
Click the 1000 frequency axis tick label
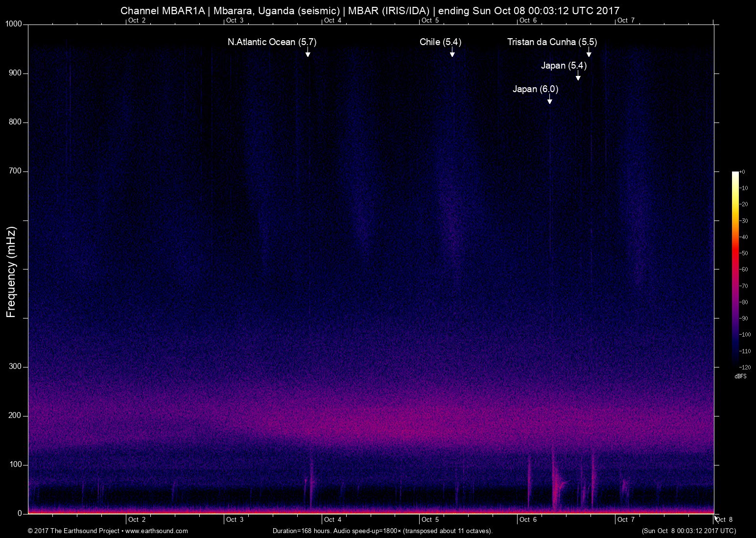14,24
